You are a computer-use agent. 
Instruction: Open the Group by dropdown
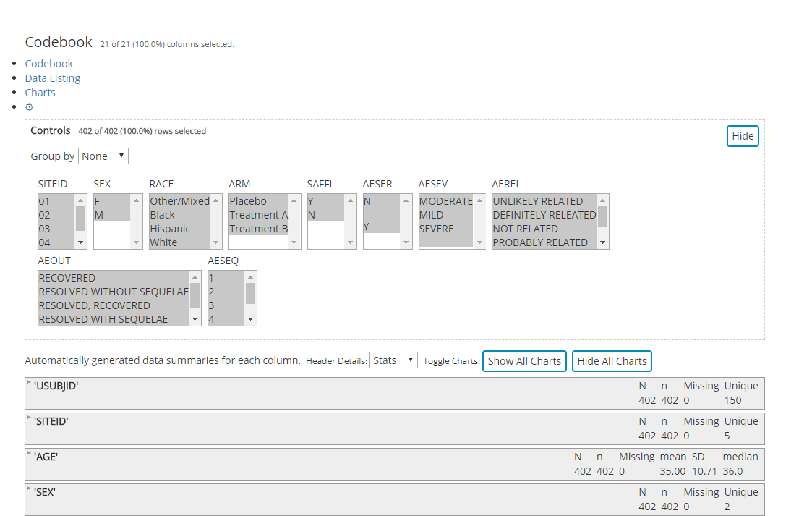(103, 156)
